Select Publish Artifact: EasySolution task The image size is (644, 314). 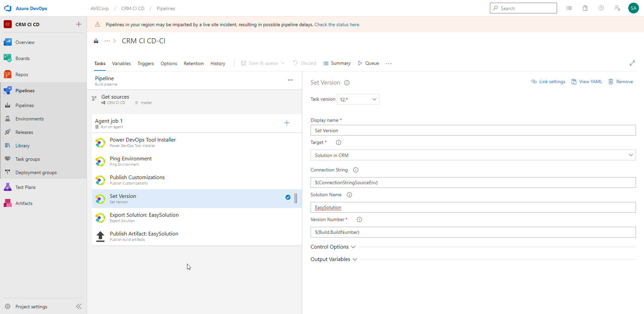(x=197, y=236)
